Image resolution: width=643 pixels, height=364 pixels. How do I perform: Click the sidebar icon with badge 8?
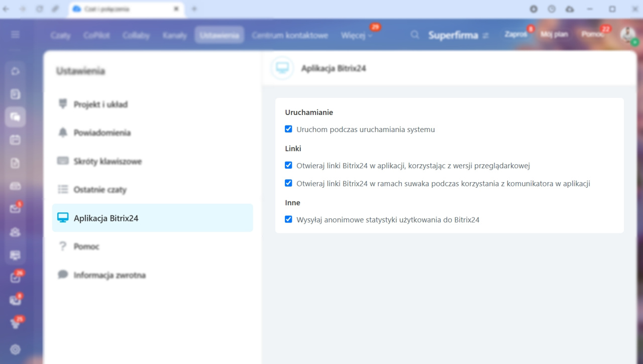point(15,301)
